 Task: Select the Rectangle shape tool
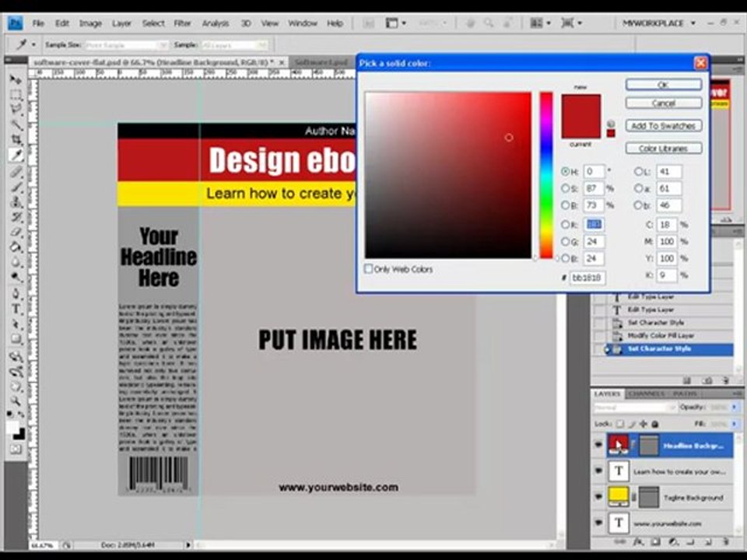(16, 340)
